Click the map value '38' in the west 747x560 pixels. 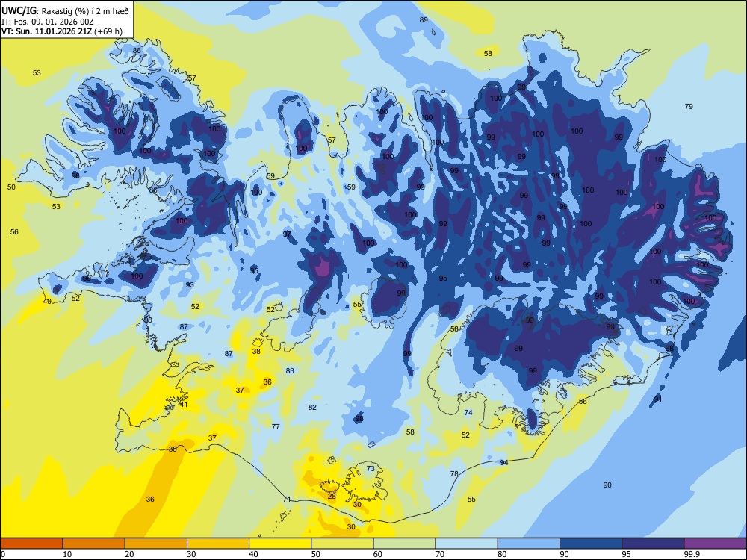pos(256,352)
